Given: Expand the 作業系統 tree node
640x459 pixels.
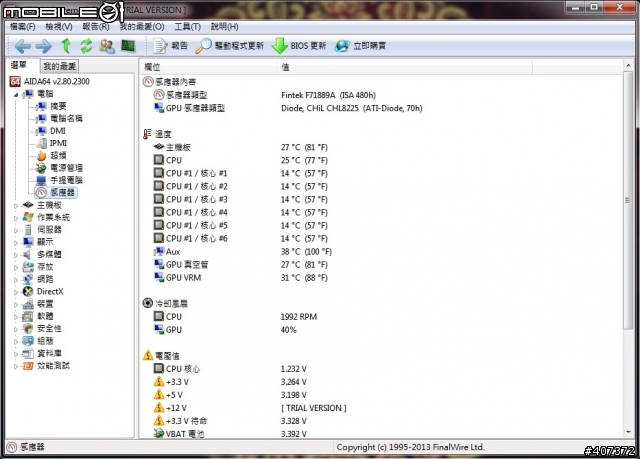Looking at the screenshot, I should pos(16,218).
